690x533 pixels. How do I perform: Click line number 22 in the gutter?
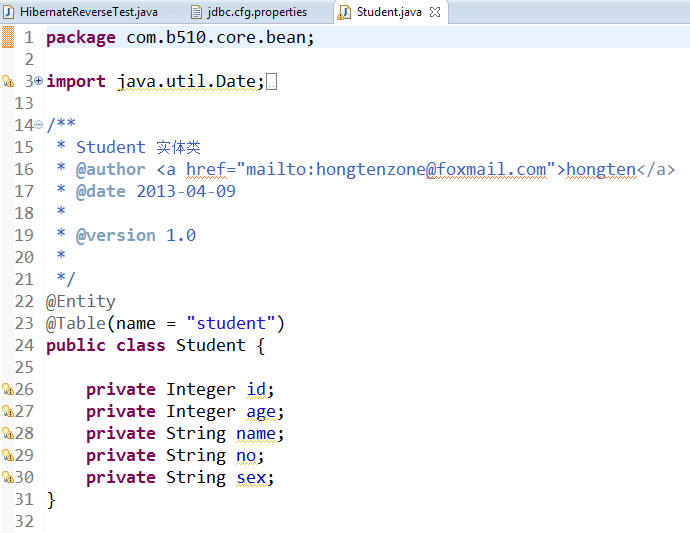point(24,301)
